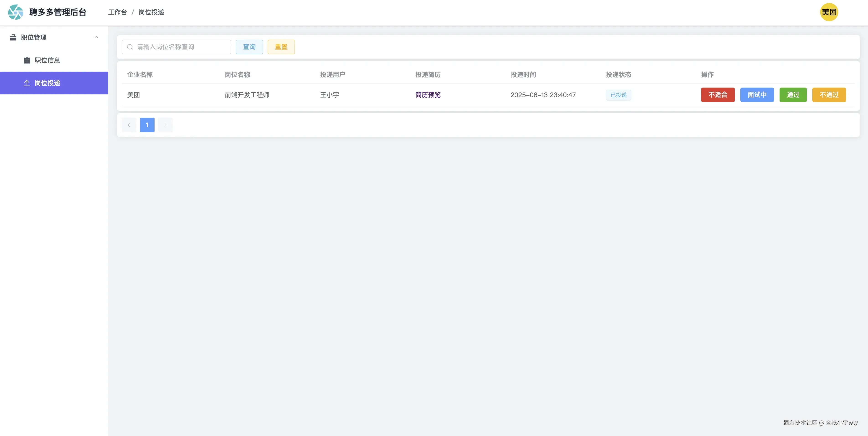The height and width of the screenshot is (436, 868).
Task: Click the 聘多多 logo icon
Action: pyautogui.click(x=15, y=12)
